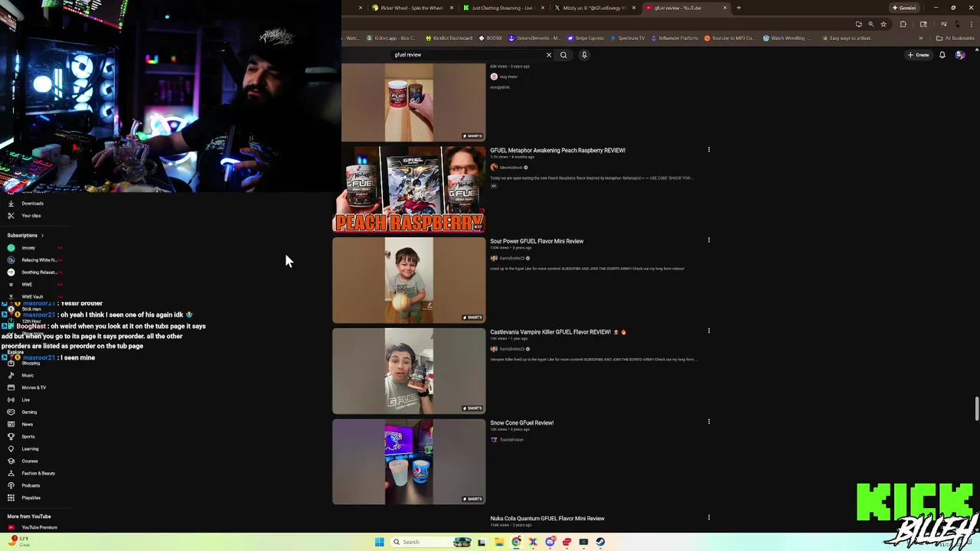Open options menu for Castlevania Vampire Killer video
980x551 pixels.
click(x=709, y=331)
